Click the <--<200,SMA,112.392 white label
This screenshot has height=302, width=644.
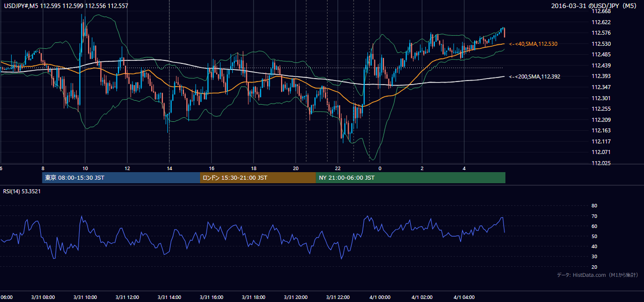(x=535, y=77)
